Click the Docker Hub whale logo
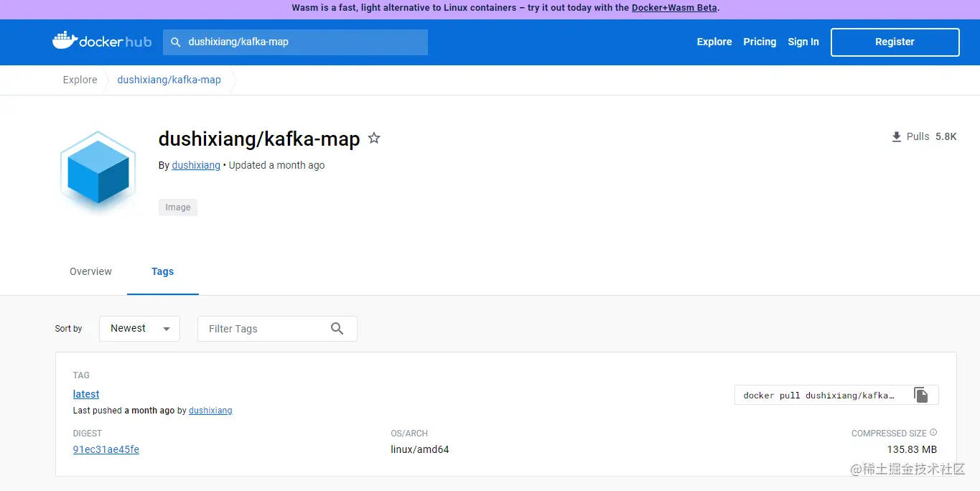The width and height of the screenshot is (980, 491). click(102, 41)
